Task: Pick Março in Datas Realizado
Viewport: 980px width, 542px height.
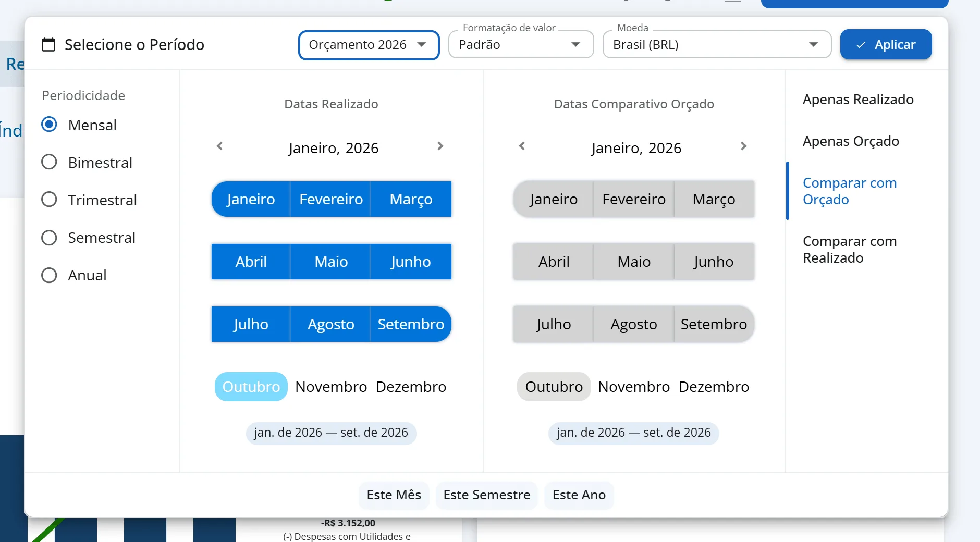Action: point(411,199)
